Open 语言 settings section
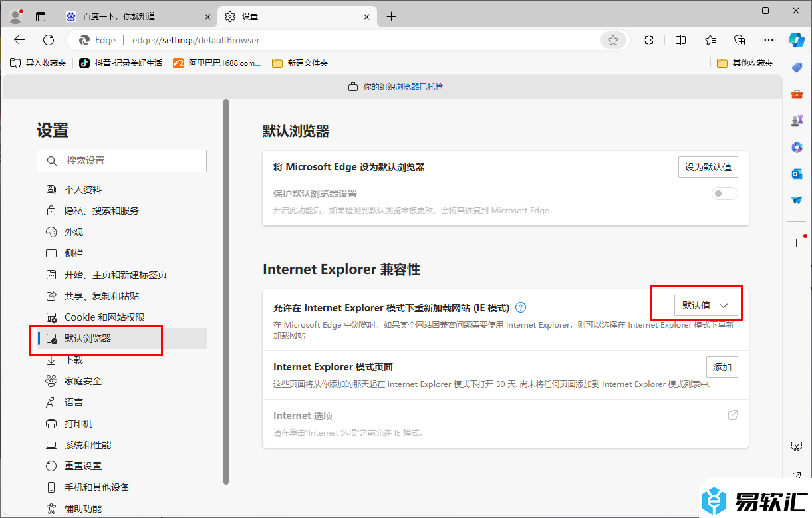The image size is (812, 518). pyautogui.click(x=122, y=402)
